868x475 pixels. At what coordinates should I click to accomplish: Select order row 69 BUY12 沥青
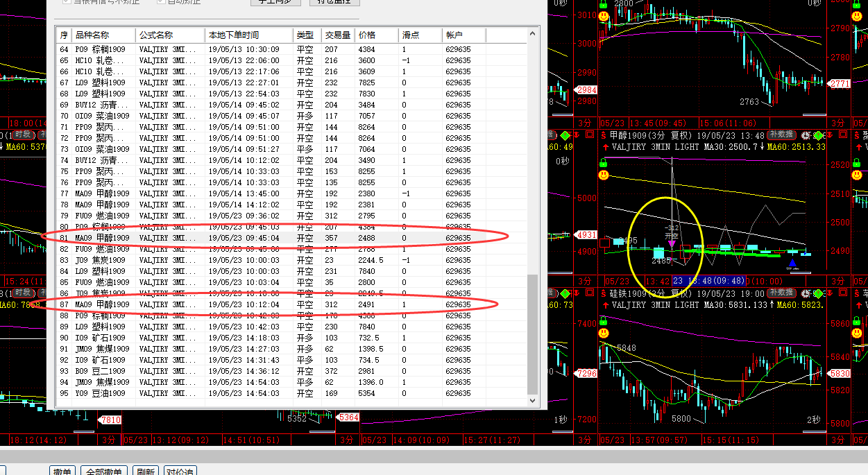tap(292, 105)
